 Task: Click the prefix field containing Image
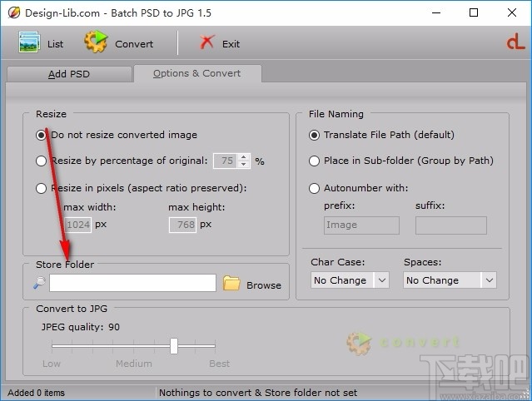pos(361,225)
